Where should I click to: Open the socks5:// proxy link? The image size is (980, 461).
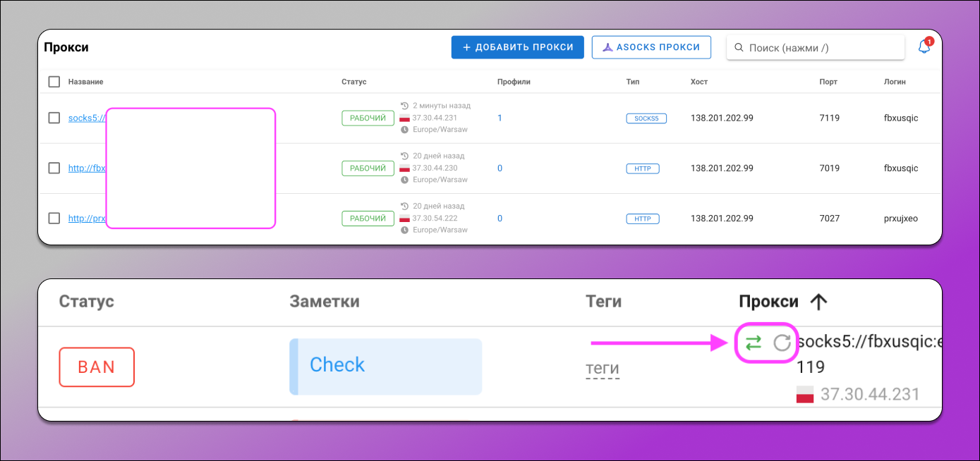pos(85,118)
